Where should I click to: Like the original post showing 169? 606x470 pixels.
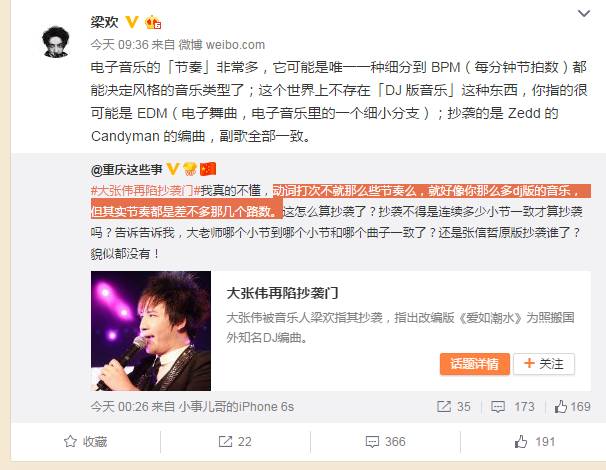click(572, 407)
